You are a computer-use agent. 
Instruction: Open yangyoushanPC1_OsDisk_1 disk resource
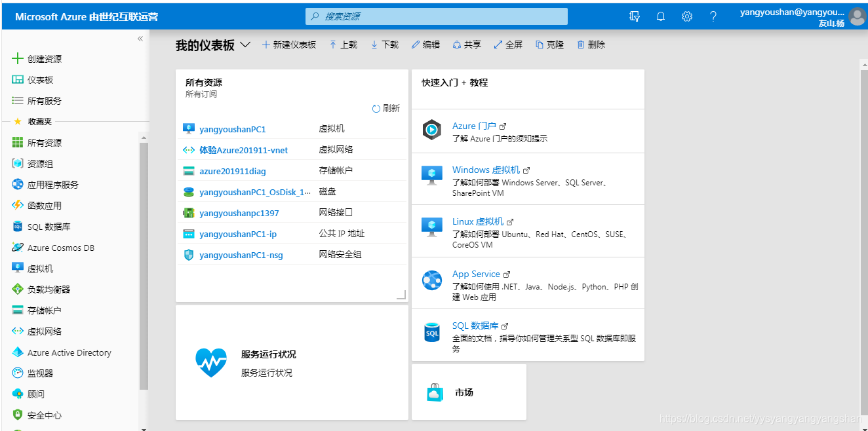[256, 192]
